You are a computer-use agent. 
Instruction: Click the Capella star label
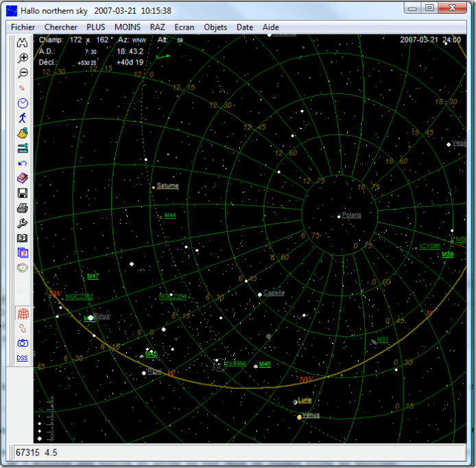[x=274, y=292]
